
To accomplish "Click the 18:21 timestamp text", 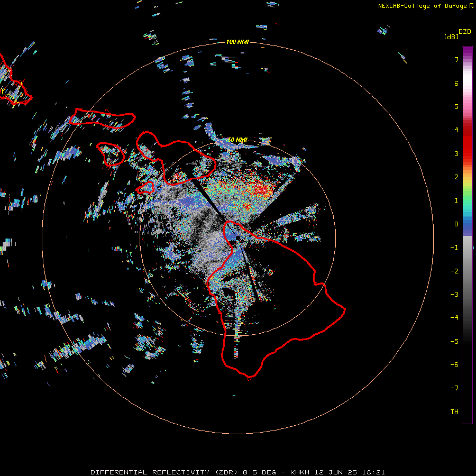I will click(x=373, y=472).
